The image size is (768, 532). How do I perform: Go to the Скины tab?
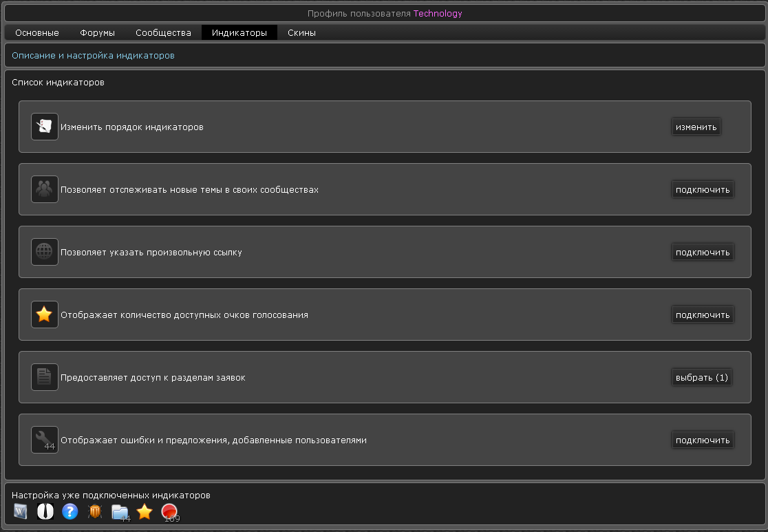coord(301,32)
